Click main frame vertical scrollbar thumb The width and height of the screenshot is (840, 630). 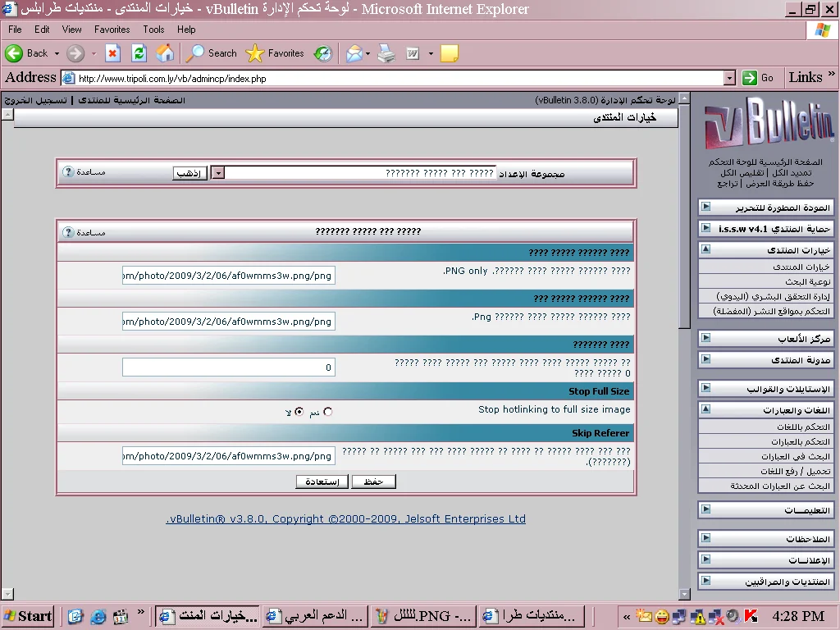(x=684, y=216)
